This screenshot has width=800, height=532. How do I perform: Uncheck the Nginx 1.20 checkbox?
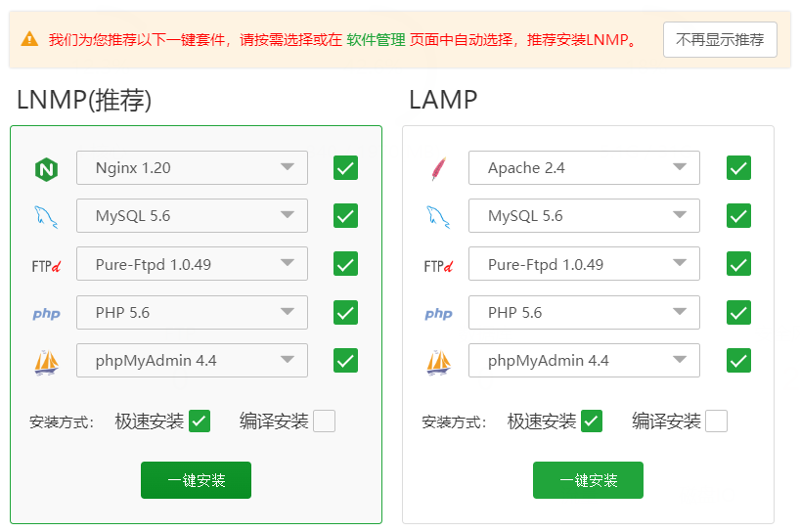coord(345,167)
